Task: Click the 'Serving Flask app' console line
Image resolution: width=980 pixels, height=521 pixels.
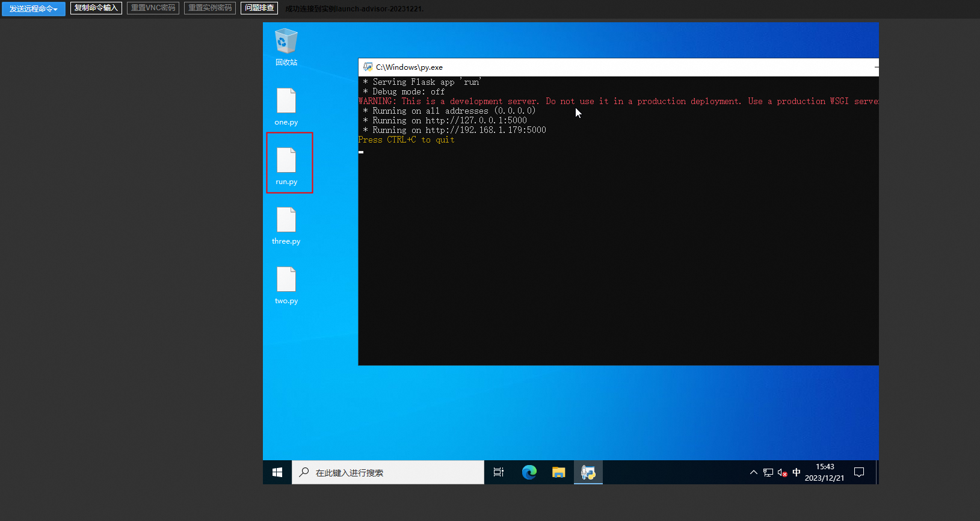Action: click(x=422, y=82)
